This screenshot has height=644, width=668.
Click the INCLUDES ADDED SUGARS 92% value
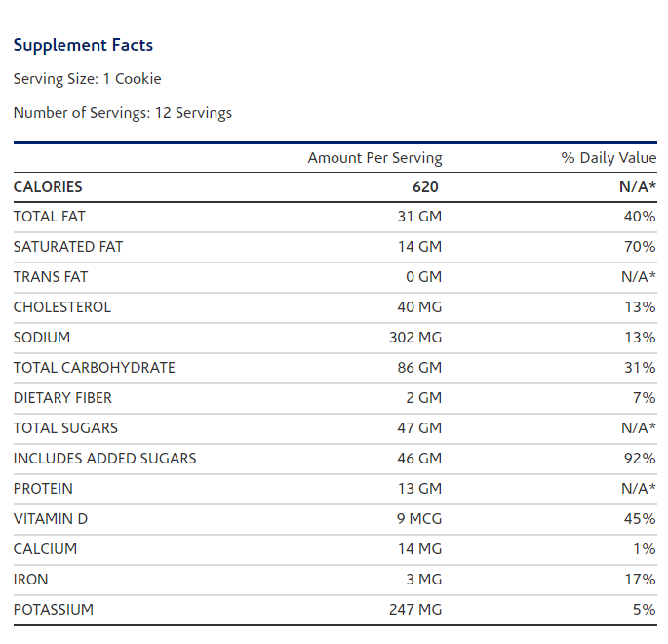(640, 459)
